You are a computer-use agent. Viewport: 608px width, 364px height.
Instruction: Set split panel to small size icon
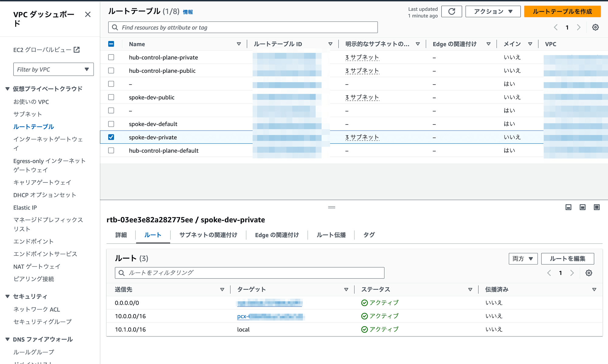(x=568, y=207)
